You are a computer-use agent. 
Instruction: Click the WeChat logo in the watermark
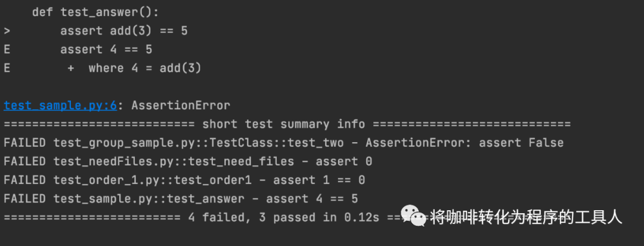coord(414,216)
